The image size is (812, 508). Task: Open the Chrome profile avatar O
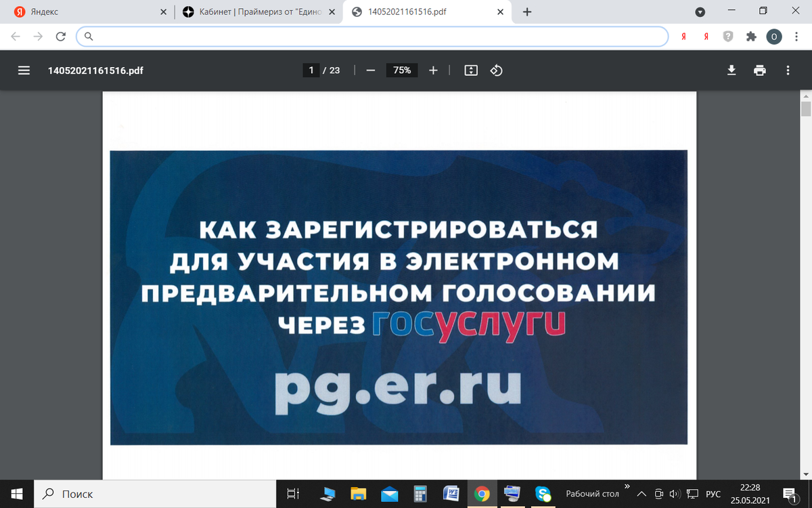point(774,37)
